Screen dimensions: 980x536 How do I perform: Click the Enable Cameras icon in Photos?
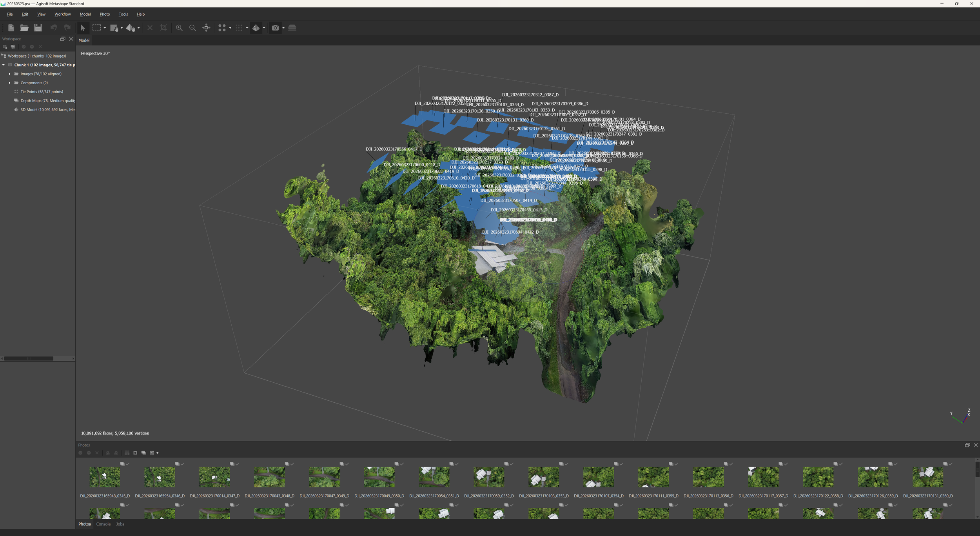pos(80,453)
